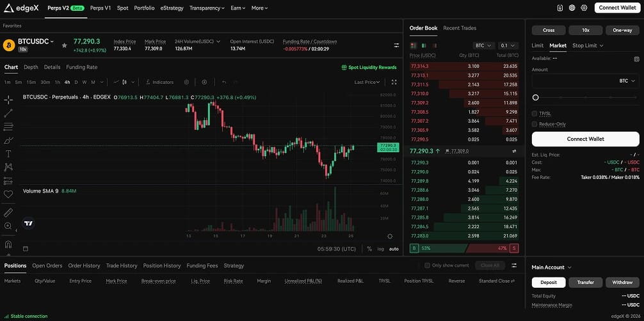
Task: Open the language globe icon
Action: pos(572,8)
